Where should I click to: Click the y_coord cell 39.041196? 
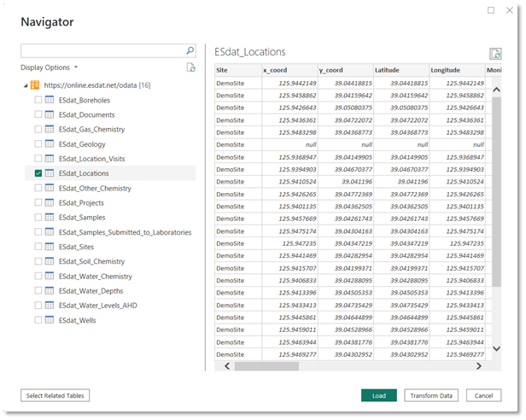click(x=346, y=182)
